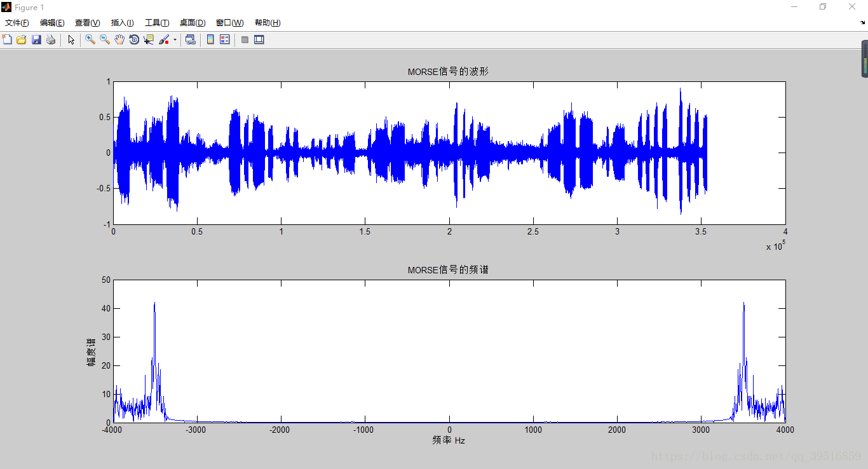Open the 编辑(E) menu
868x469 pixels.
pyautogui.click(x=52, y=23)
